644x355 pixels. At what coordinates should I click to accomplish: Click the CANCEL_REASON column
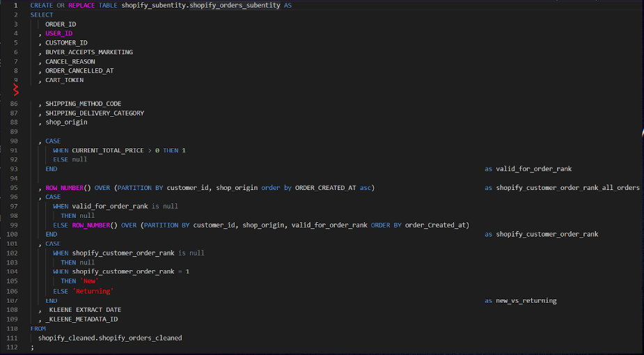click(x=70, y=61)
